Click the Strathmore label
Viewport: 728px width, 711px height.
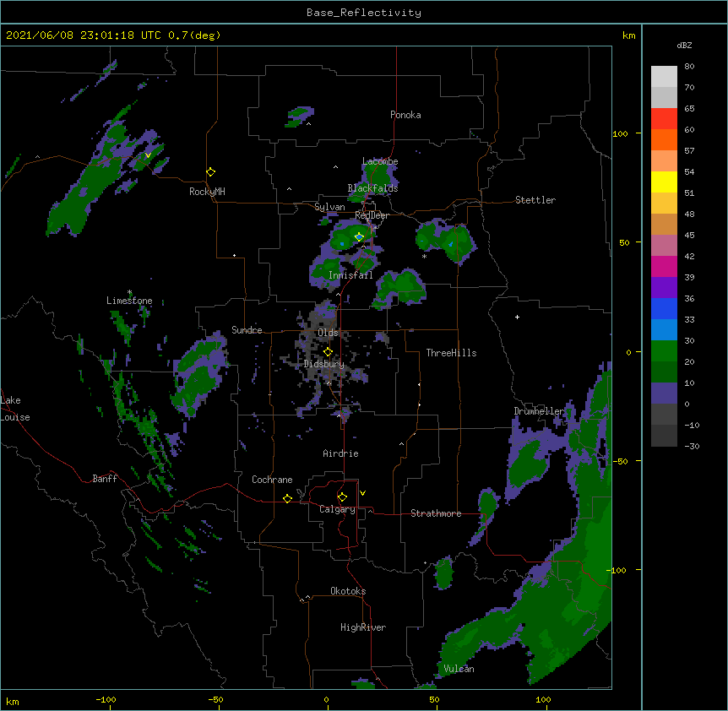pyautogui.click(x=436, y=513)
